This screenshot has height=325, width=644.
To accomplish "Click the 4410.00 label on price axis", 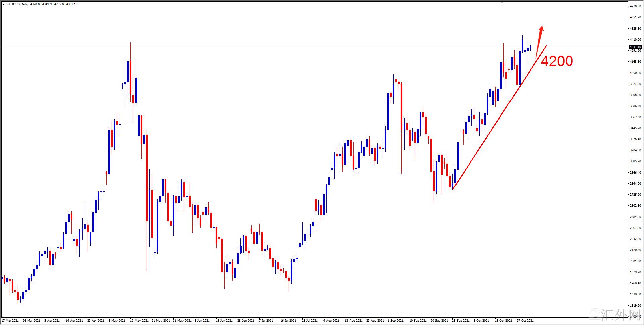I will coord(636,40).
